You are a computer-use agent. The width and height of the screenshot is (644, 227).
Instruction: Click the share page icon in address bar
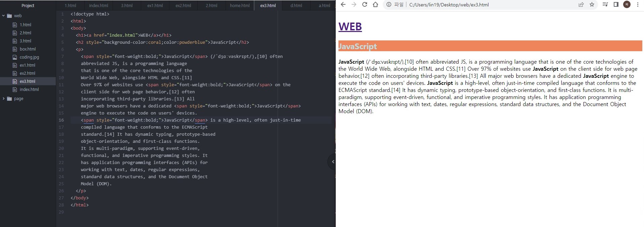[x=581, y=5]
